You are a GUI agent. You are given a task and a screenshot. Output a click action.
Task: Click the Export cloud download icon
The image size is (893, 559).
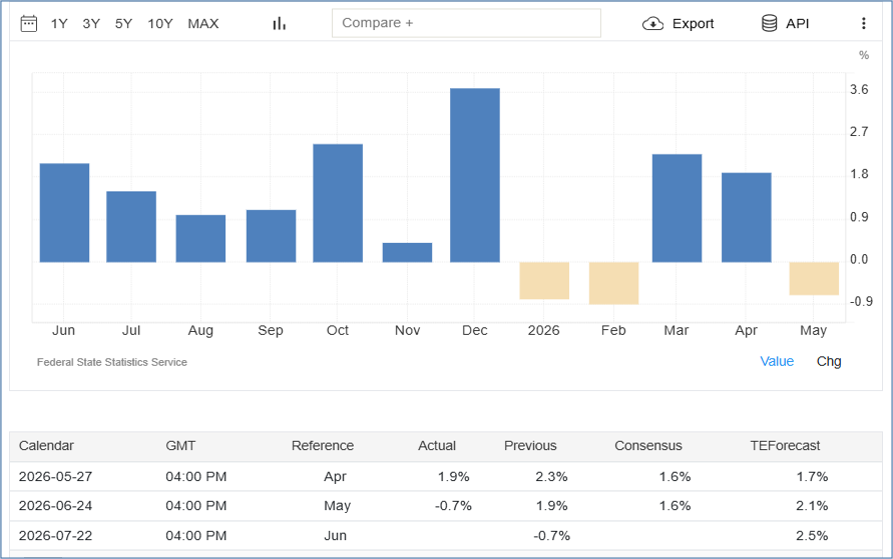click(x=653, y=24)
